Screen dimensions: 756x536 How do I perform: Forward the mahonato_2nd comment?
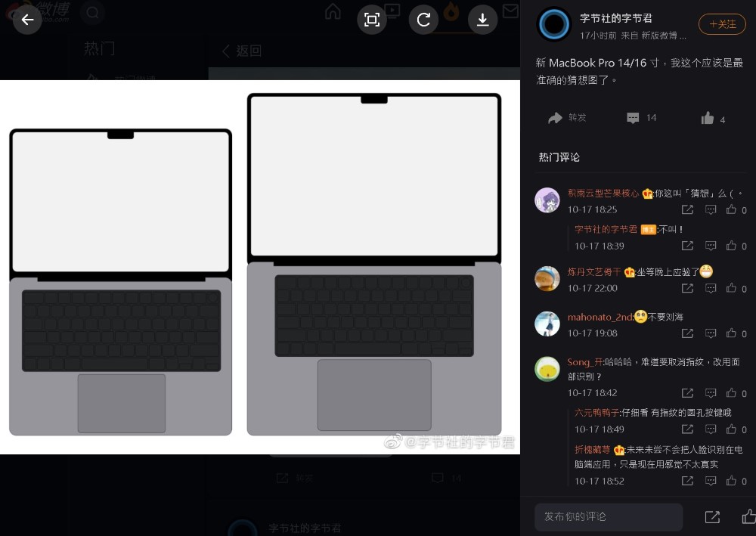[687, 333]
